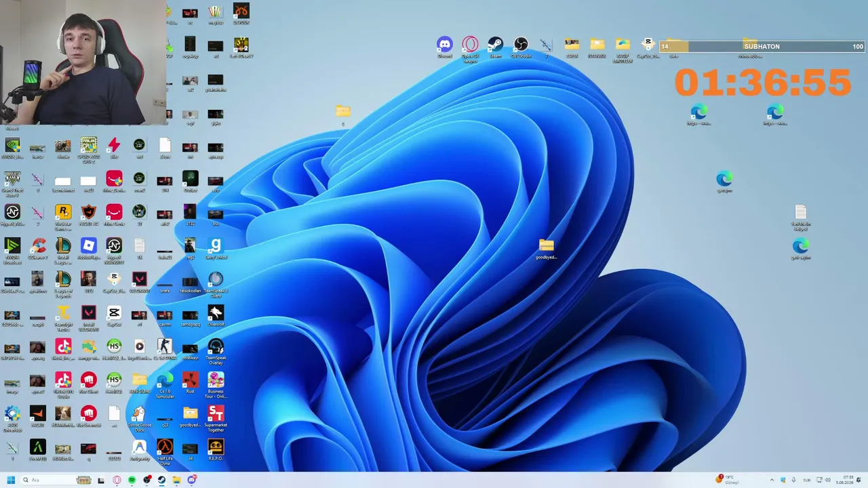Select the Business Tour game icon
Screen dimensions: 868x488
click(x=216, y=385)
